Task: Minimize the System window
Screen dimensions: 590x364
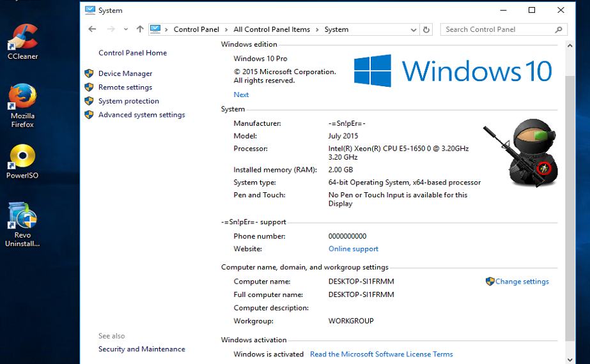Action: [x=503, y=10]
